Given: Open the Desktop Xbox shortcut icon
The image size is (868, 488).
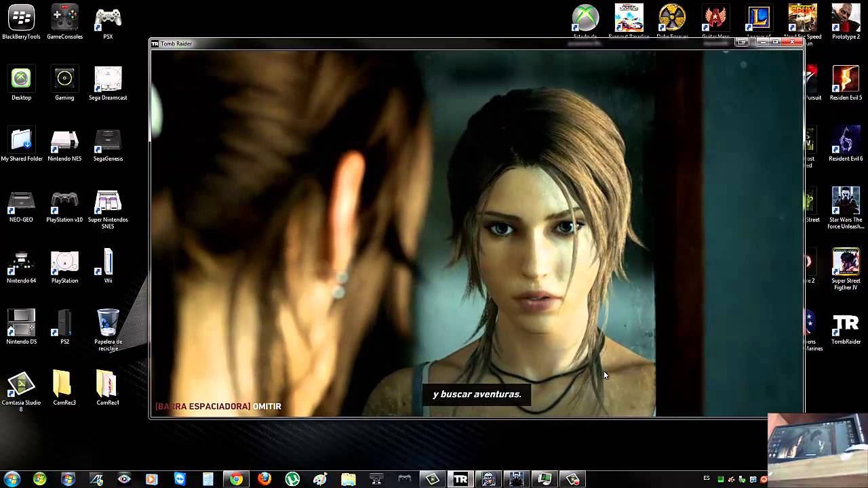Looking at the screenshot, I should pos(21,84).
